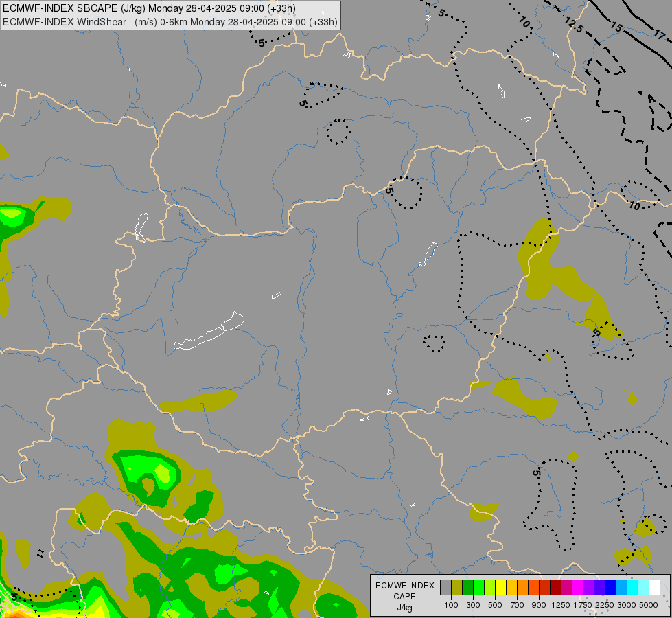Select the dark green legend swatch before 300
This screenshot has height=618, width=672.
pyautogui.click(x=467, y=587)
